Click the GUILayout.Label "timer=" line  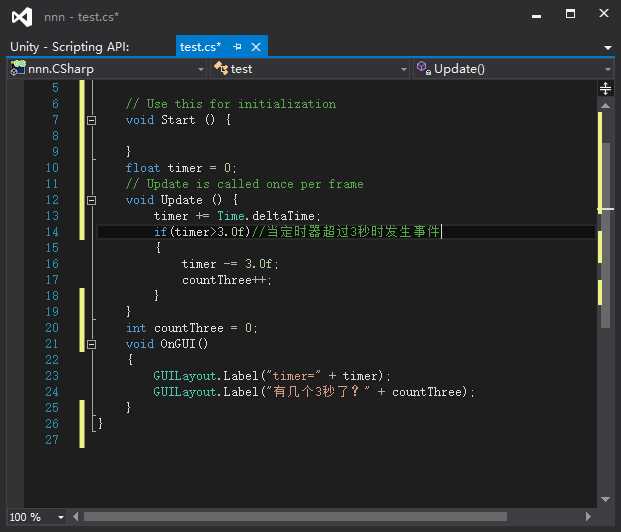point(272,376)
